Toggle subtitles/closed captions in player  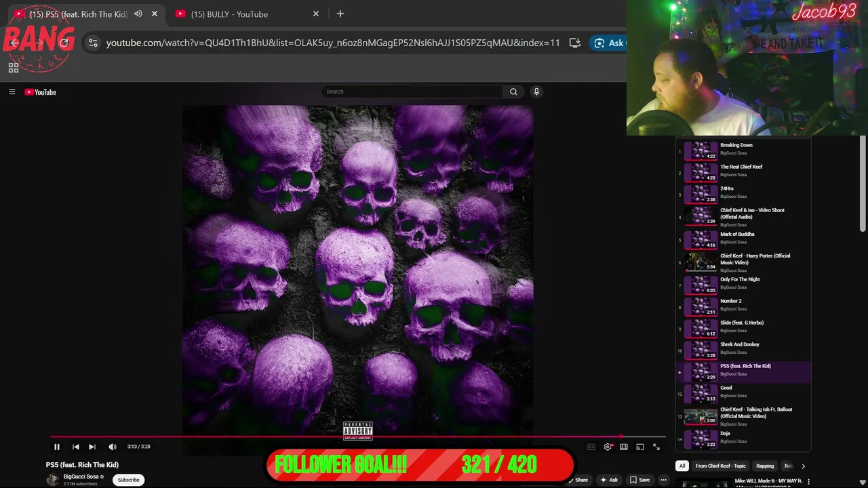591,447
